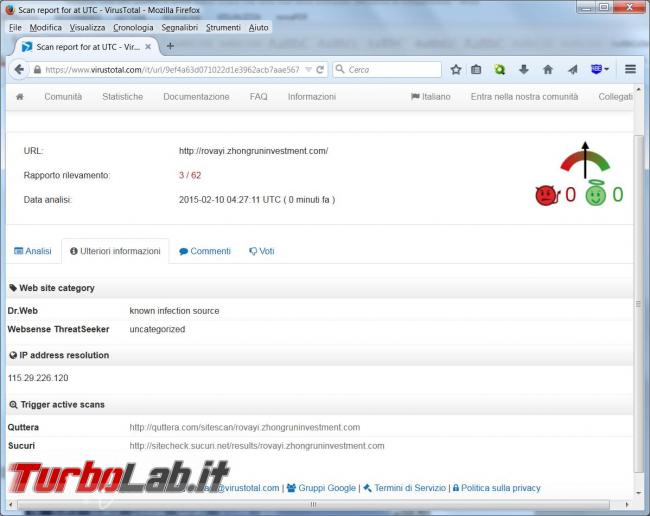
Task: Click the address bar URL field
Action: [x=172, y=70]
